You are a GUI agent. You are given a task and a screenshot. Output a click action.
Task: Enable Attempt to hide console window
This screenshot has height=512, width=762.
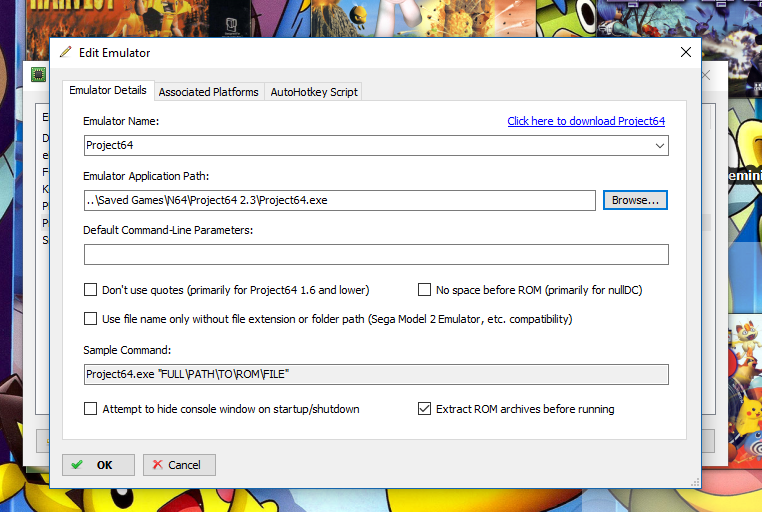point(90,409)
